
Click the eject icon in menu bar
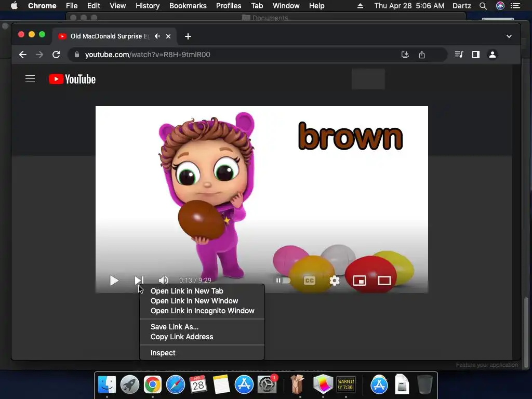(x=361, y=6)
